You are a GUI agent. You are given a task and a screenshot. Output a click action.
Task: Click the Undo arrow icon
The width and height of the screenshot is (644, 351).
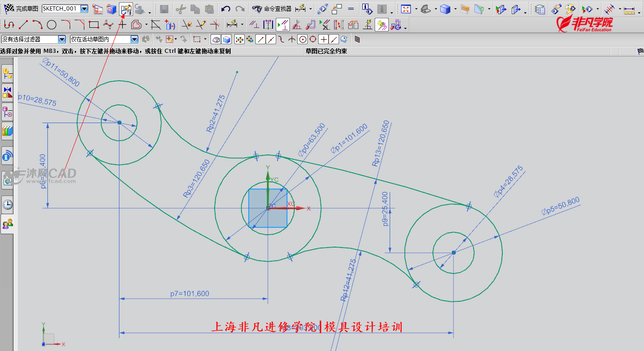225,9
